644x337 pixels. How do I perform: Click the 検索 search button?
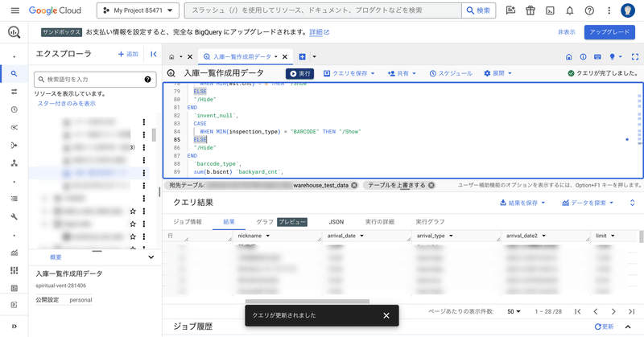click(478, 10)
